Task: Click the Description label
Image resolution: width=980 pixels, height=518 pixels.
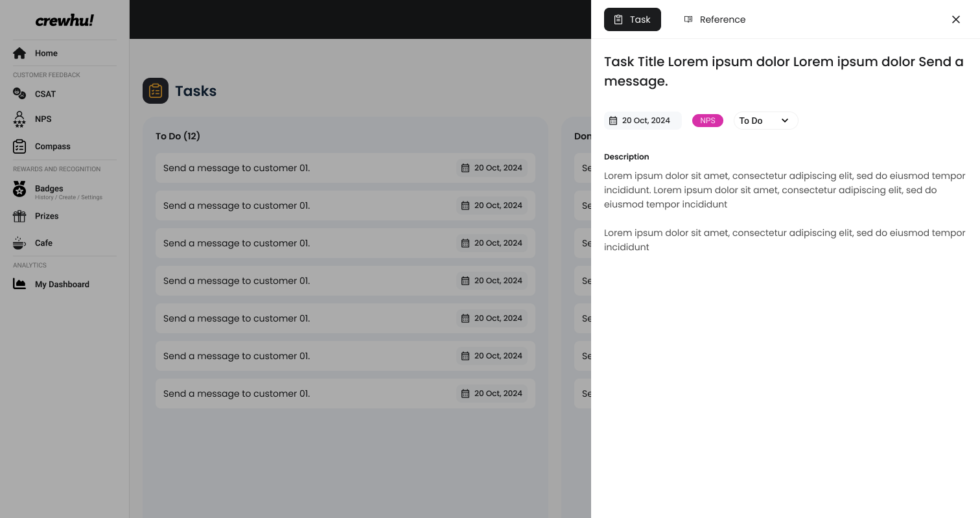Action: (x=626, y=157)
